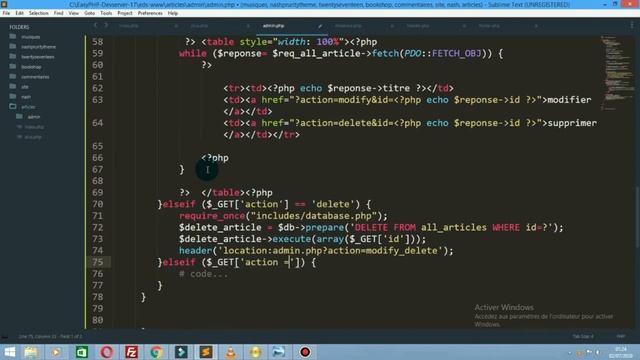Collapse the open articles folder
640x360 pixels.
pyautogui.click(x=13, y=107)
